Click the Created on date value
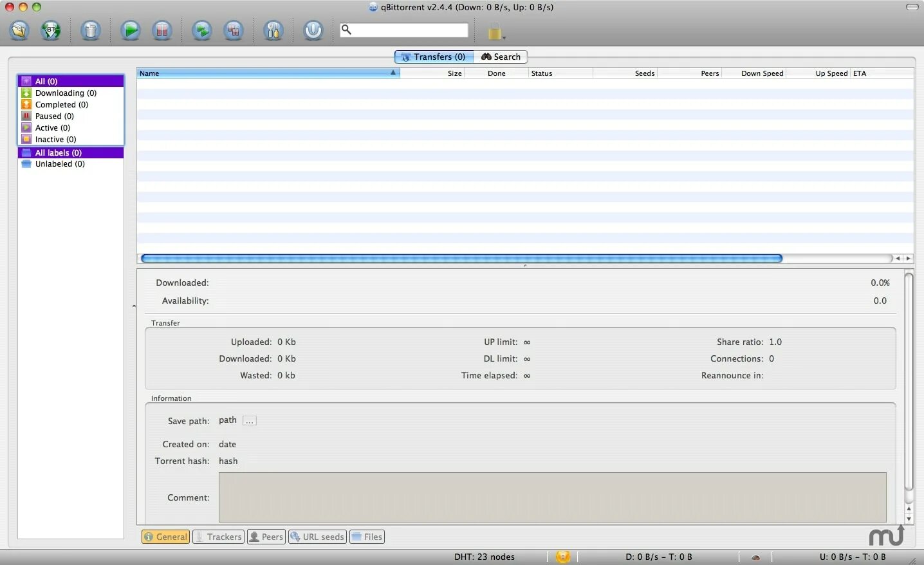 (227, 444)
